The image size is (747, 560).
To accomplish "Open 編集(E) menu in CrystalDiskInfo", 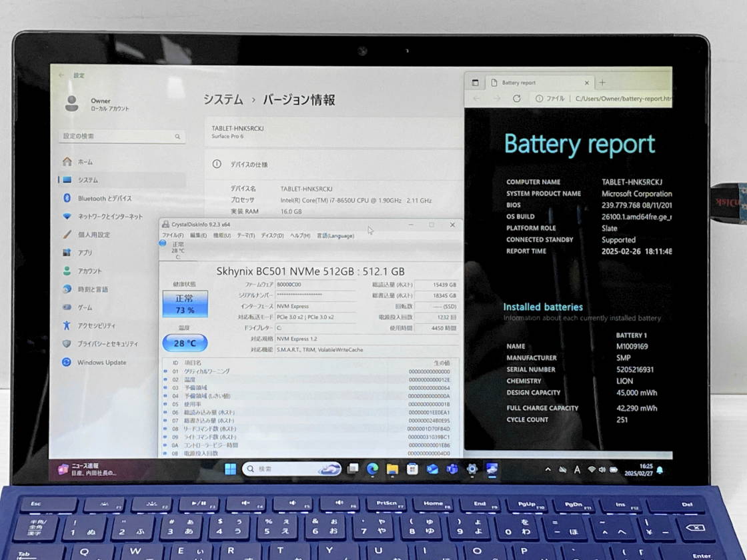I will (x=198, y=235).
